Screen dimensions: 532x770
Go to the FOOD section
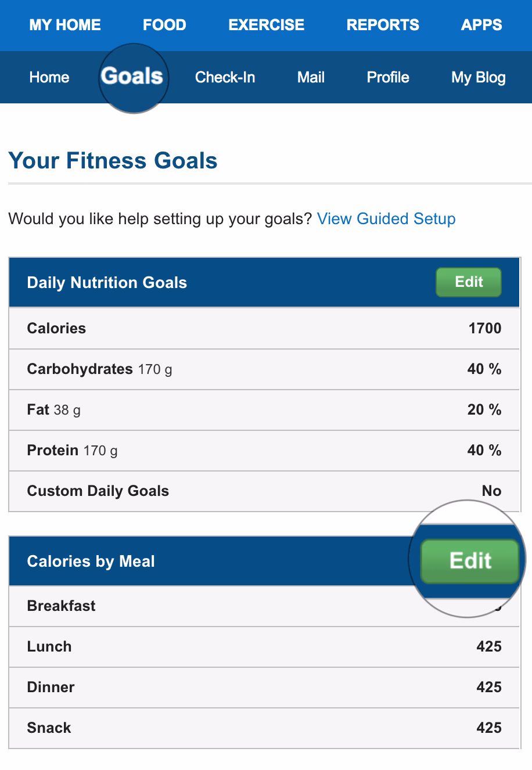coord(164,25)
